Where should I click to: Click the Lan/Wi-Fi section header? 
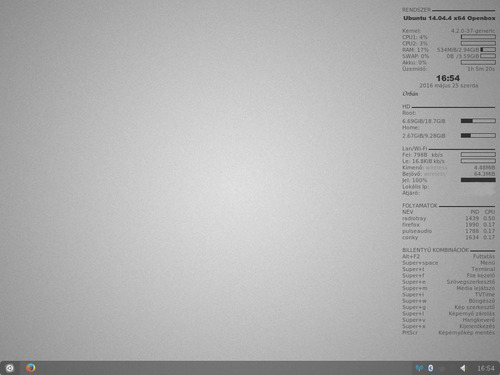[415, 148]
